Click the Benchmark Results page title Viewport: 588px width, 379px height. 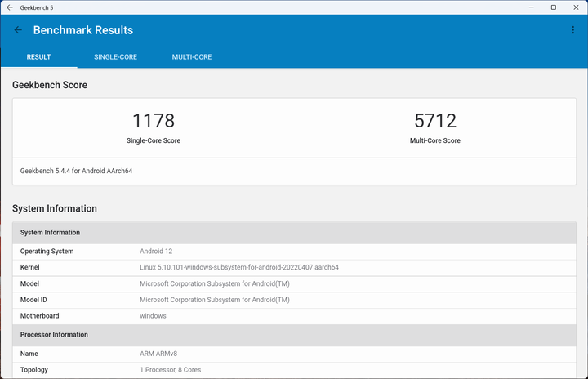click(x=83, y=30)
